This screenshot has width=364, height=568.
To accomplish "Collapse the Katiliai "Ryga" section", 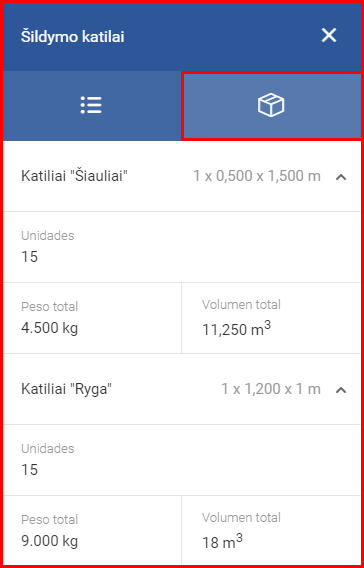I will (x=340, y=390).
